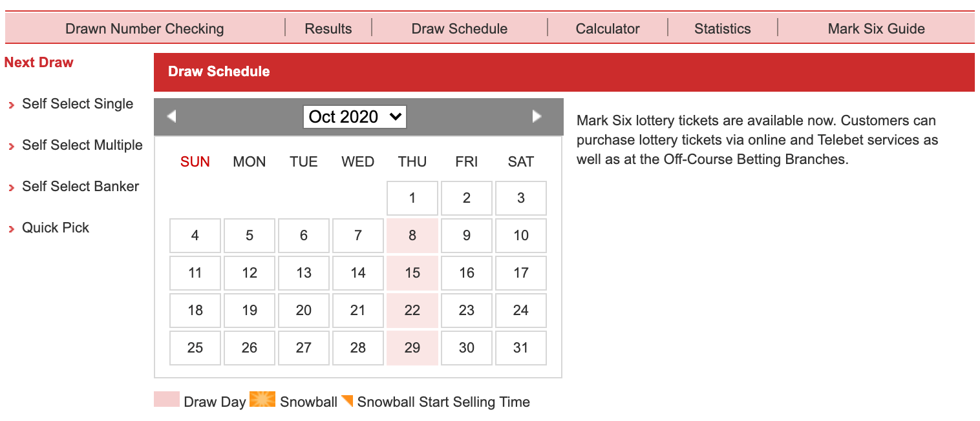
Task: Open the Self Select Single link
Action: 78,104
